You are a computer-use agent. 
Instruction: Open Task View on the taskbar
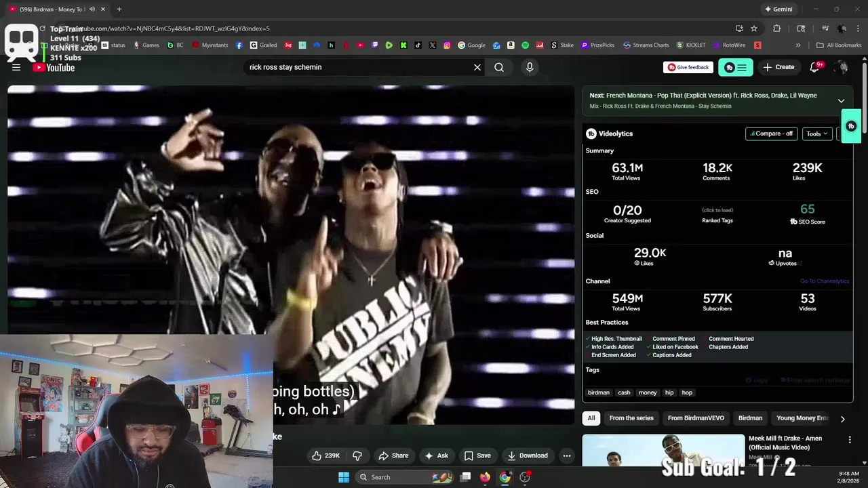click(x=465, y=477)
